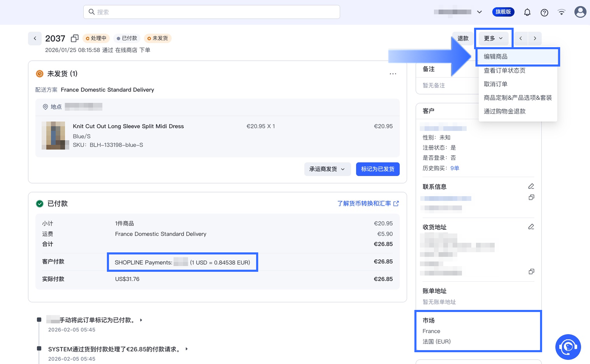Expand the 手动将此订单标记为已付款 timeline entry

click(141, 320)
